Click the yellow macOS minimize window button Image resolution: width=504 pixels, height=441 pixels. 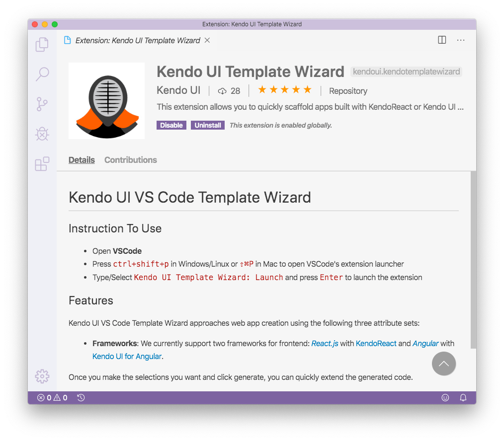pyautogui.click(x=45, y=24)
